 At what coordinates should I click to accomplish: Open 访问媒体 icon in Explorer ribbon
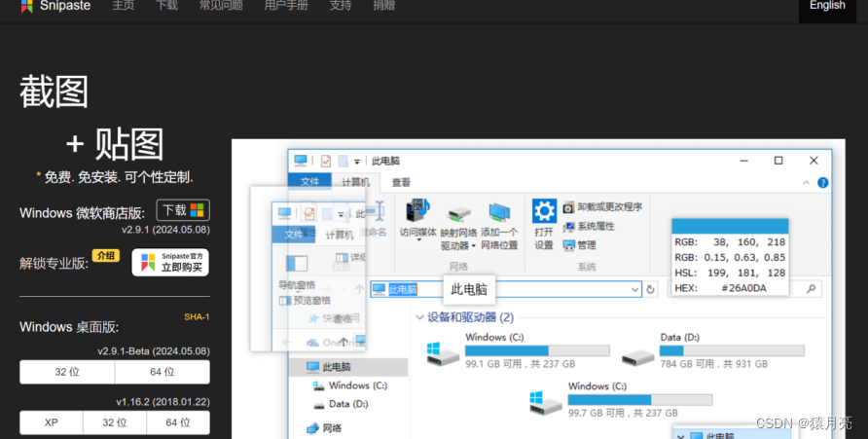pos(418,211)
